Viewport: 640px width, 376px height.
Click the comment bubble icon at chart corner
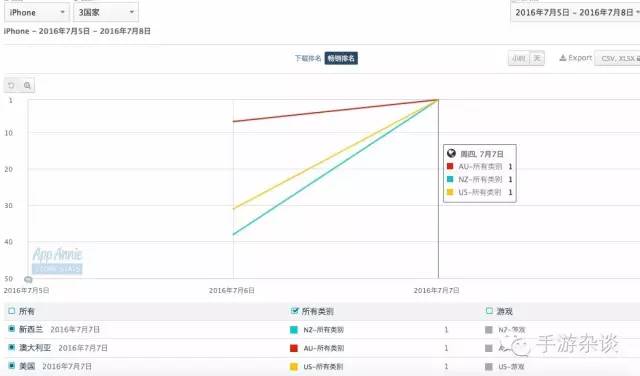28,280
